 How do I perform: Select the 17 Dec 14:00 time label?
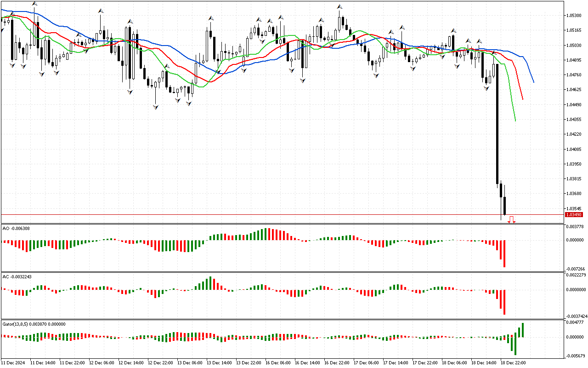[396, 363]
